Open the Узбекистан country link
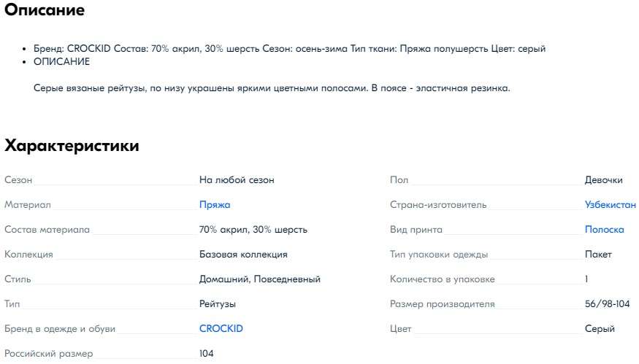Screen dimensions: 639x364 click(604, 205)
